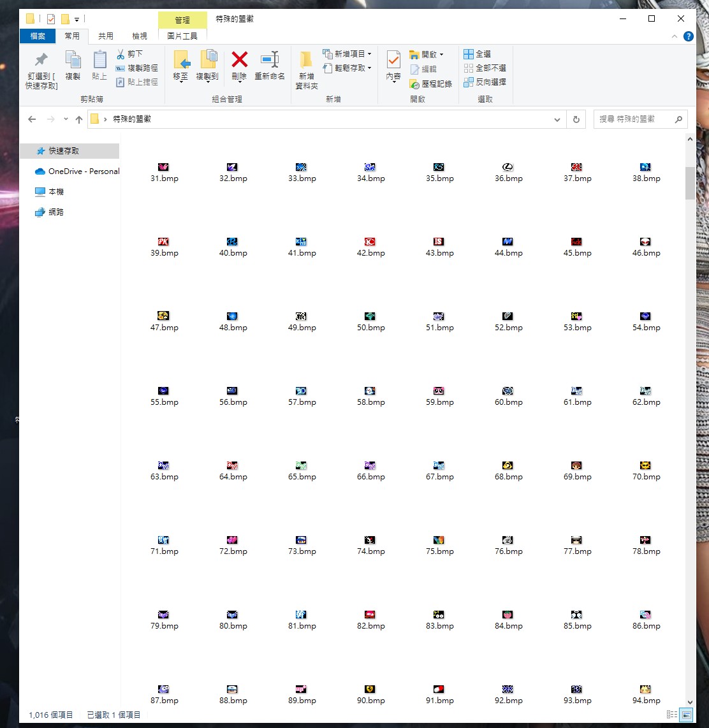Open the File tab
The image size is (709, 728).
click(38, 36)
